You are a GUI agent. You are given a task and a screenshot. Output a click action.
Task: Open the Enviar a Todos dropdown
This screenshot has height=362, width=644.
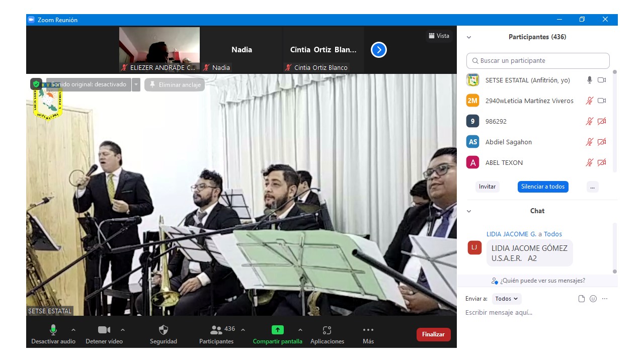(506, 299)
